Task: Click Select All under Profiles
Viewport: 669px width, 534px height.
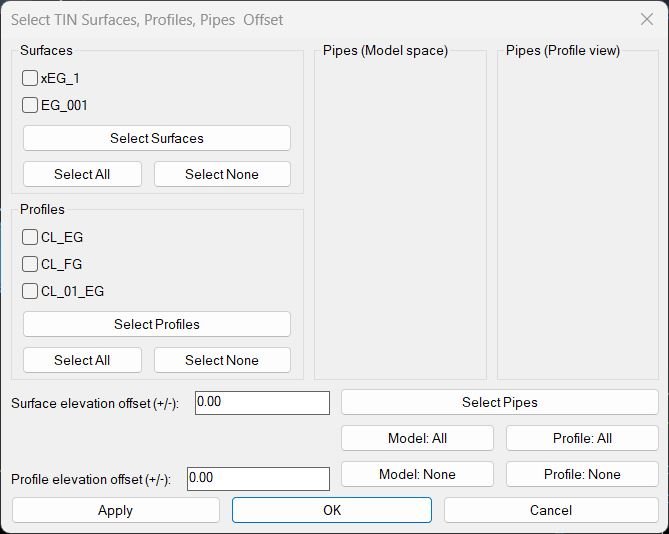Action: point(82,360)
